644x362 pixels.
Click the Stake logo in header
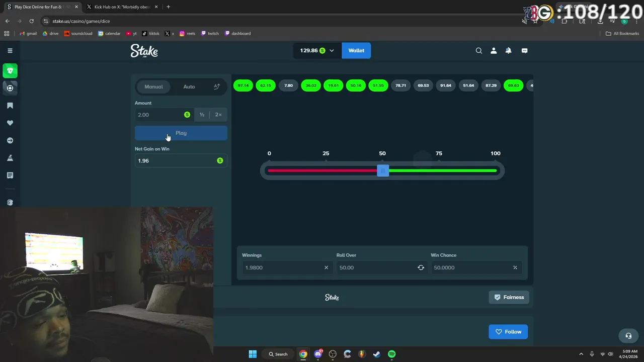click(x=144, y=50)
